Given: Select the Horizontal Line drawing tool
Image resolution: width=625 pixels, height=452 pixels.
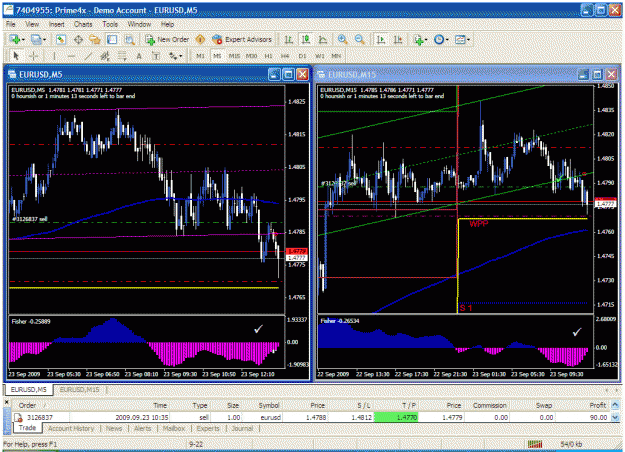Looking at the screenshot, I should click(71, 56).
